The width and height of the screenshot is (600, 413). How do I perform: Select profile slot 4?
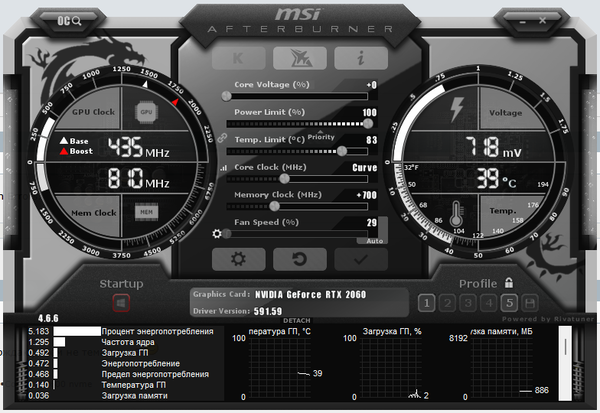(x=489, y=304)
